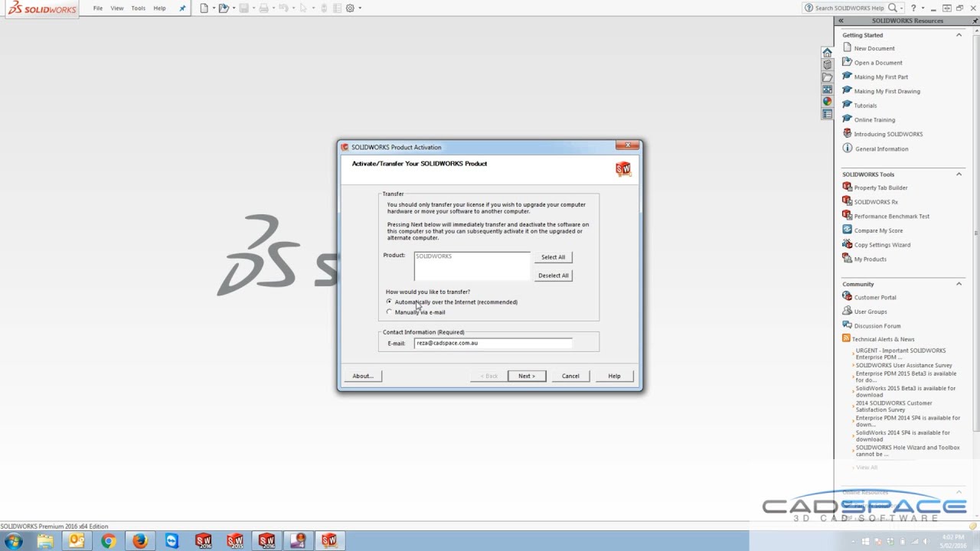The width and height of the screenshot is (980, 551).
Task: Click the Windows Start button
Action: pyautogui.click(x=13, y=541)
